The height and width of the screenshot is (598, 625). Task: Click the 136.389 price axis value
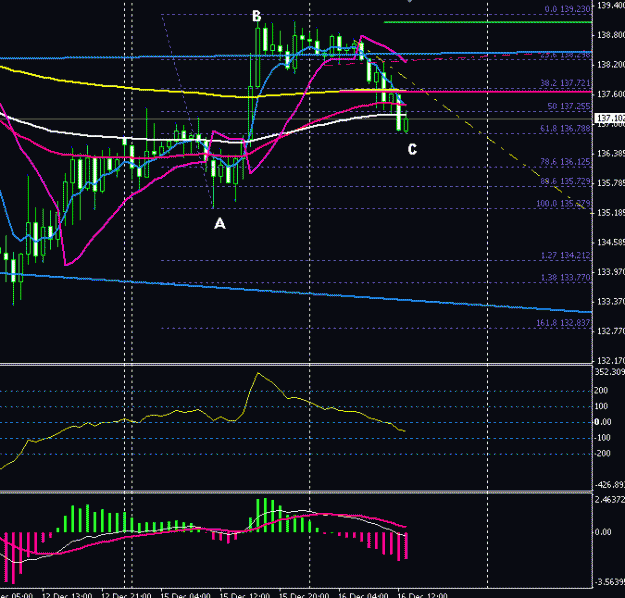click(x=610, y=153)
